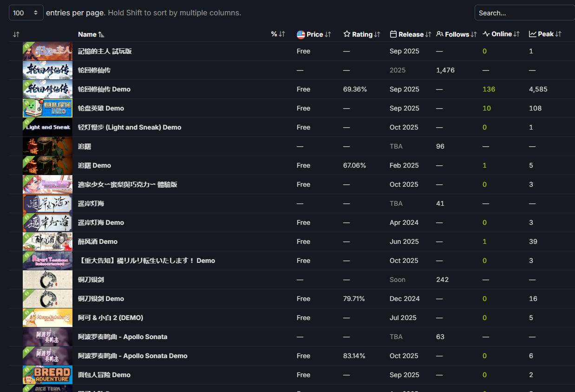Click the sort arrows in the first column header
The width and height of the screenshot is (575, 392).
pos(16,34)
